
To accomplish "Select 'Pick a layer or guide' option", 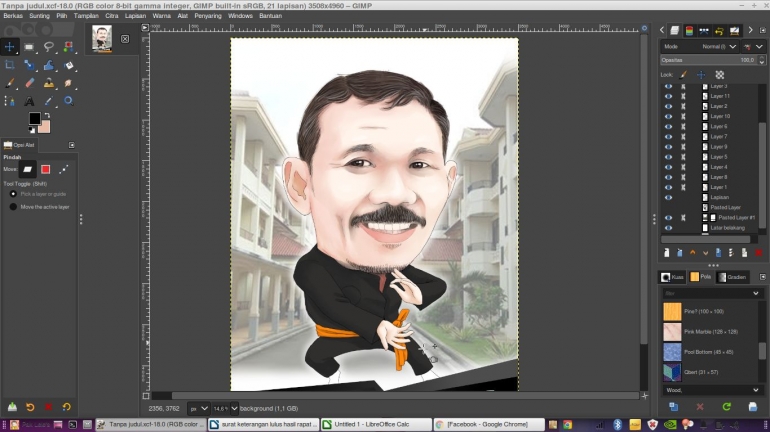I will (x=39, y=194).
